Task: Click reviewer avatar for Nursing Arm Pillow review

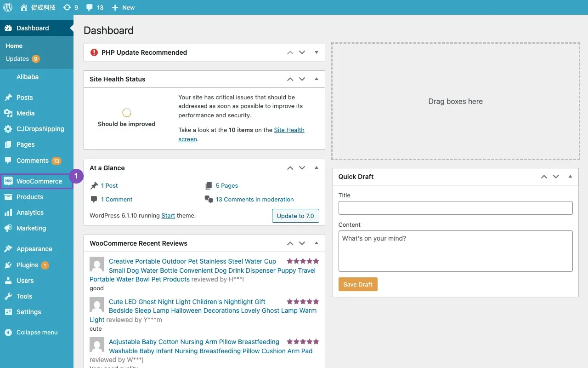Action: pos(97,345)
